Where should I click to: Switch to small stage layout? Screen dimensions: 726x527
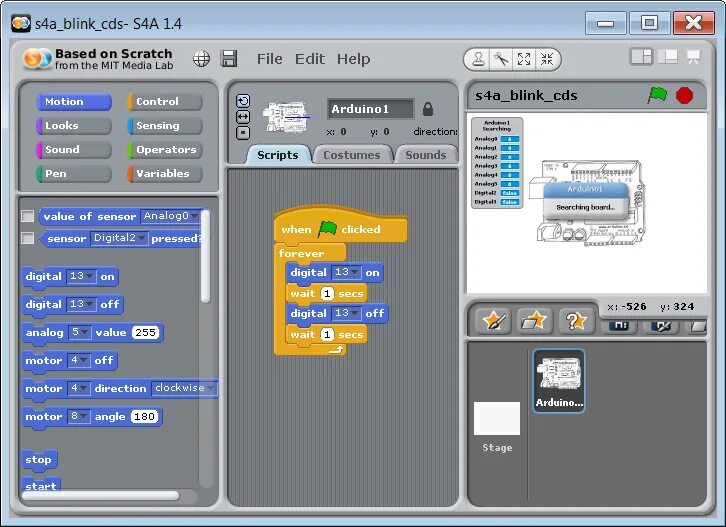click(x=641, y=57)
